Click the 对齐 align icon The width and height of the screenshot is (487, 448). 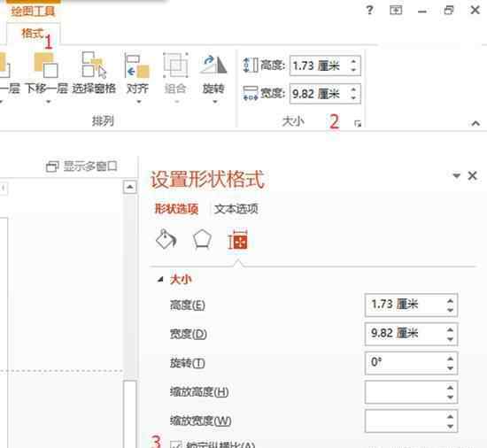(137, 66)
